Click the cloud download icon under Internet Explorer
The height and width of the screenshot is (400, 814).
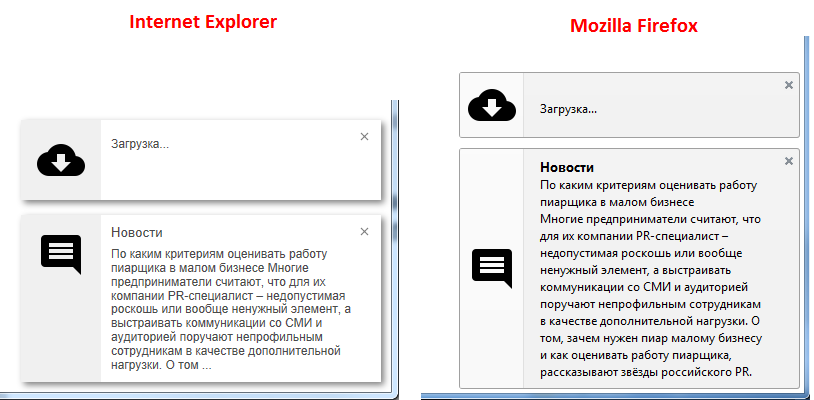(60, 159)
